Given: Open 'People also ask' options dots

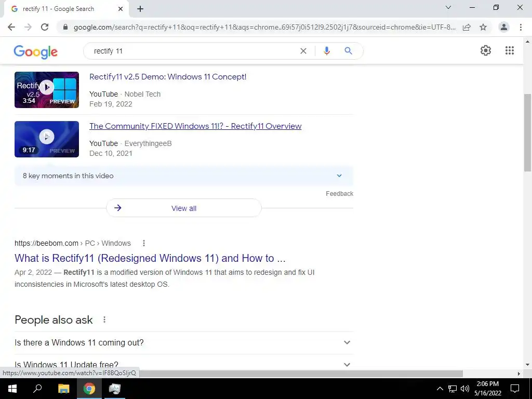Looking at the screenshot, I should click(x=104, y=320).
